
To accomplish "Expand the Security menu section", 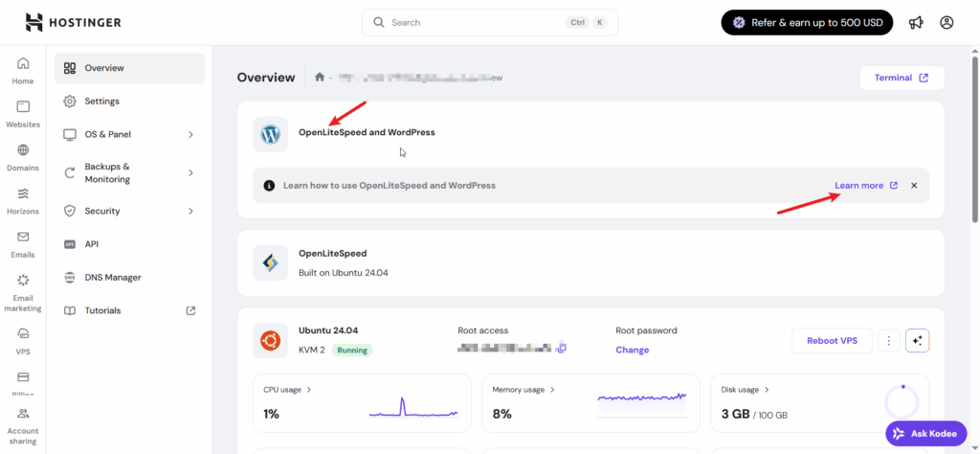I will (129, 211).
